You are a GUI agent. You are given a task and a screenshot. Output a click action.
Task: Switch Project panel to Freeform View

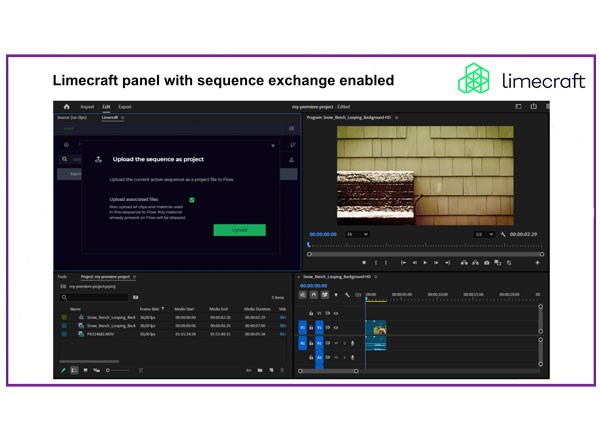coord(96,370)
